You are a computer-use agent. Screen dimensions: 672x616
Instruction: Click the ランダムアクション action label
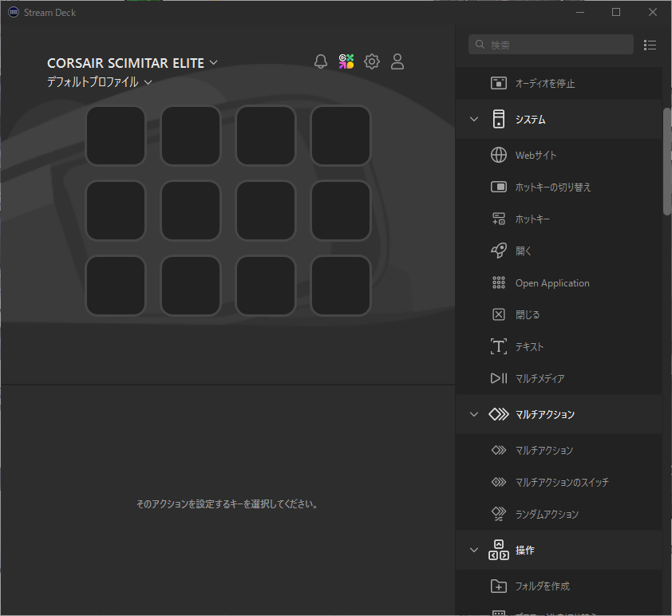pyautogui.click(x=547, y=514)
